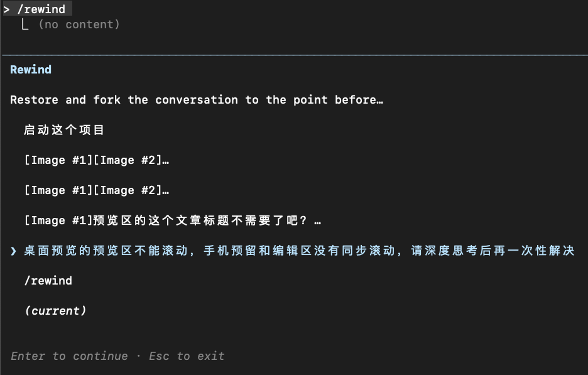This screenshot has width=588, height=375.
Task: Click the └ branch connector glyph
Action: [x=24, y=24]
